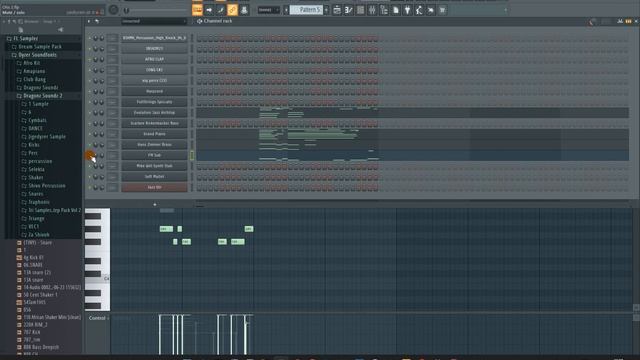This screenshot has width=640, height=360.
Task: Select the FM Sub channel button
Action: pos(154,155)
